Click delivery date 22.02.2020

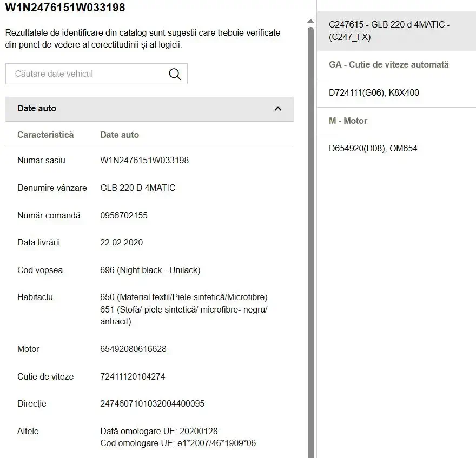(x=121, y=242)
